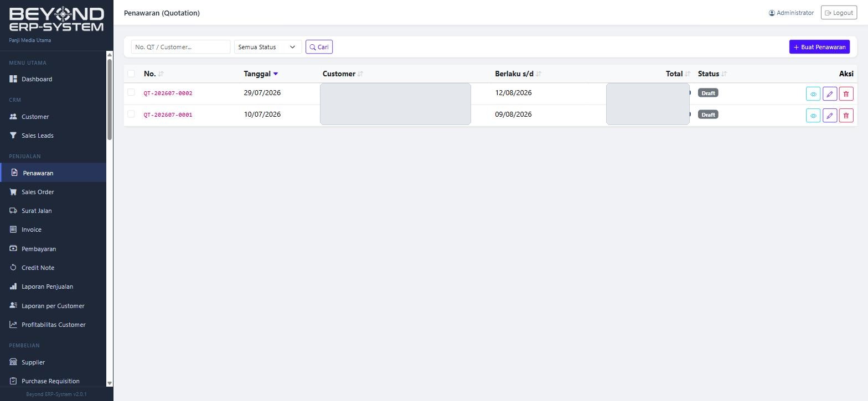Screen dimensions: 868x401
Task: Click the sidebar scrollbar up arrow
Action: [110, 55]
